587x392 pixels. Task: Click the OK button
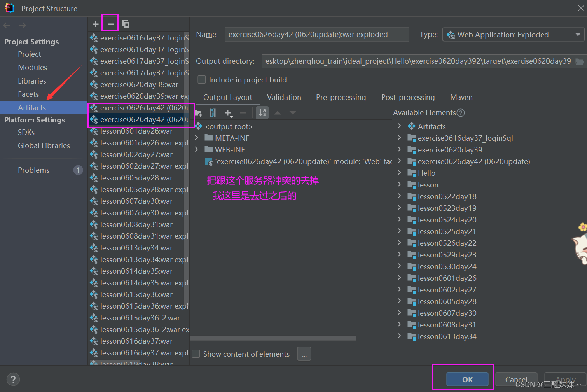(467, 380)
